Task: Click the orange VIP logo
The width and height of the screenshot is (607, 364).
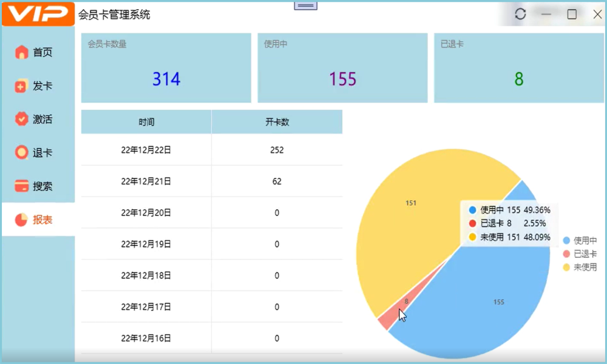Action: (x=38, y=14)
